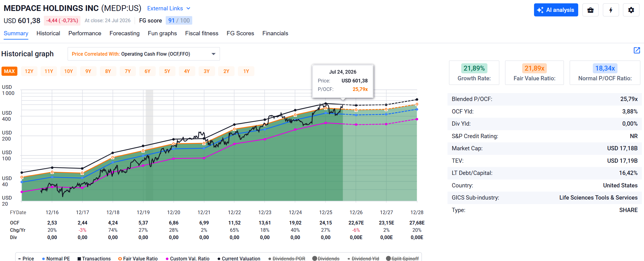This screenshot has height=261, width=644.
Task: Enable the Split Spinoff legend item
Action: [x=402, y=259]
